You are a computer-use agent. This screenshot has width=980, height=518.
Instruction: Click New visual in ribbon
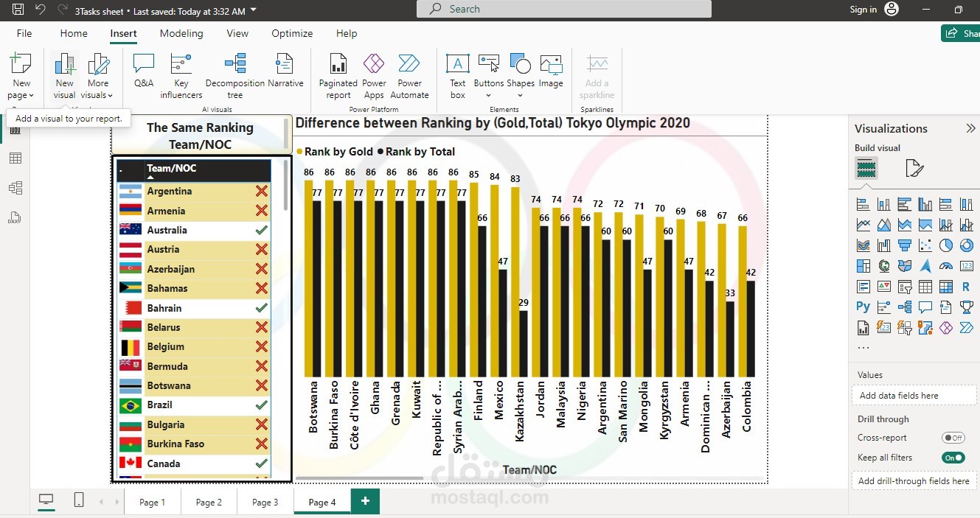pyautogui.click(x=64, y=77)
